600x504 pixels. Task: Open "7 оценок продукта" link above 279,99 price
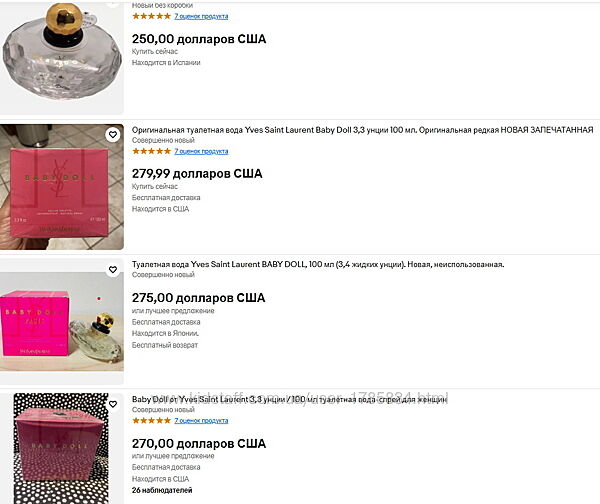201,151
